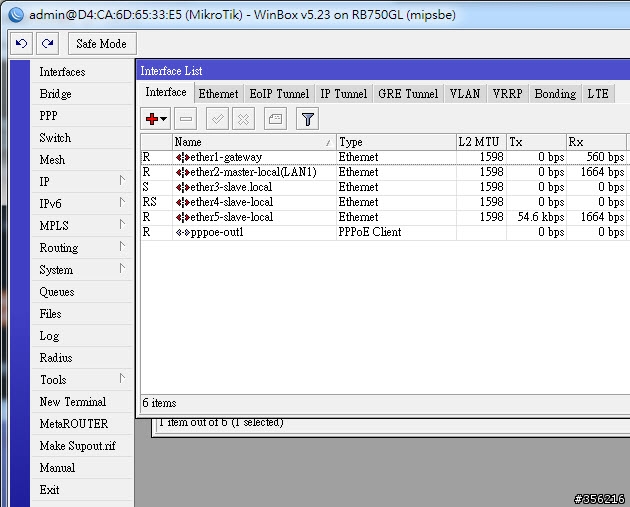Click the Interface List window title
Screen dimensions: 630x507
tap(172, 71)
